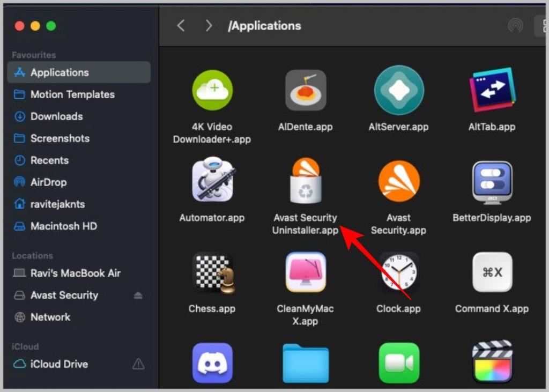Select the Avast Security Uninstaller trash icon
This screenshot has width=549, height=392.
[306, 180]
